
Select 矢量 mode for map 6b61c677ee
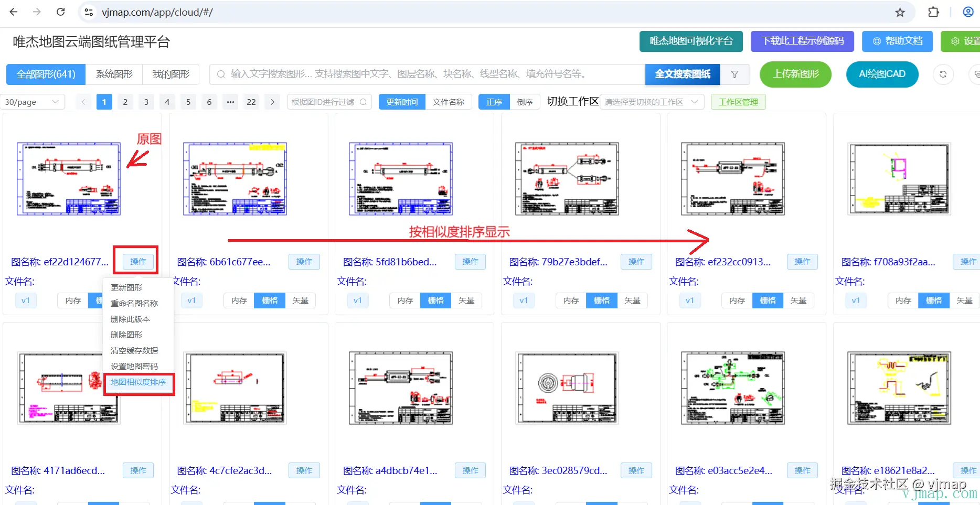tap(301, 300)
